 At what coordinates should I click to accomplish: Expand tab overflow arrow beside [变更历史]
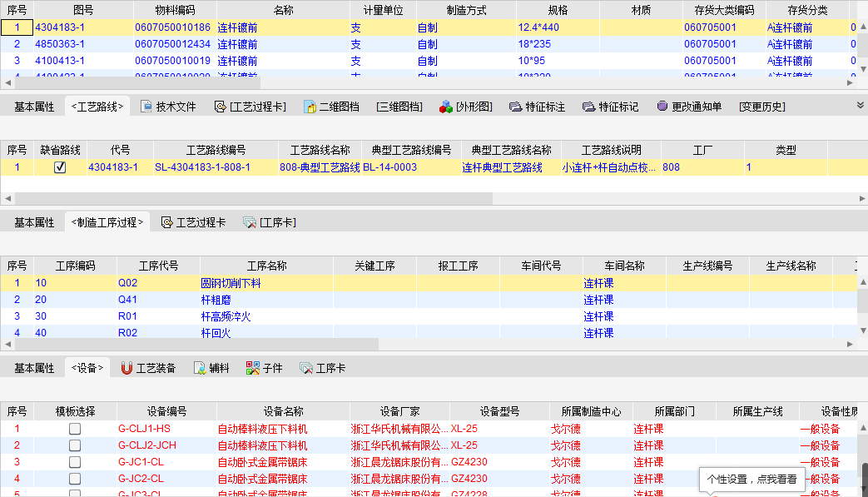(861, 104)
